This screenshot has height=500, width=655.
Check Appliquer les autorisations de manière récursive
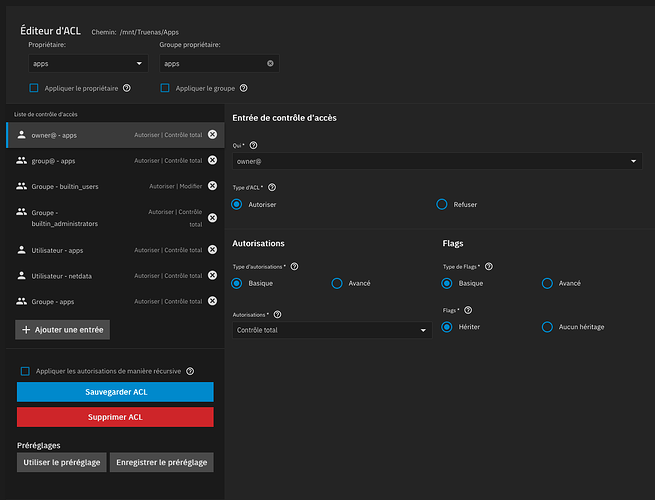tap(25, 371)
